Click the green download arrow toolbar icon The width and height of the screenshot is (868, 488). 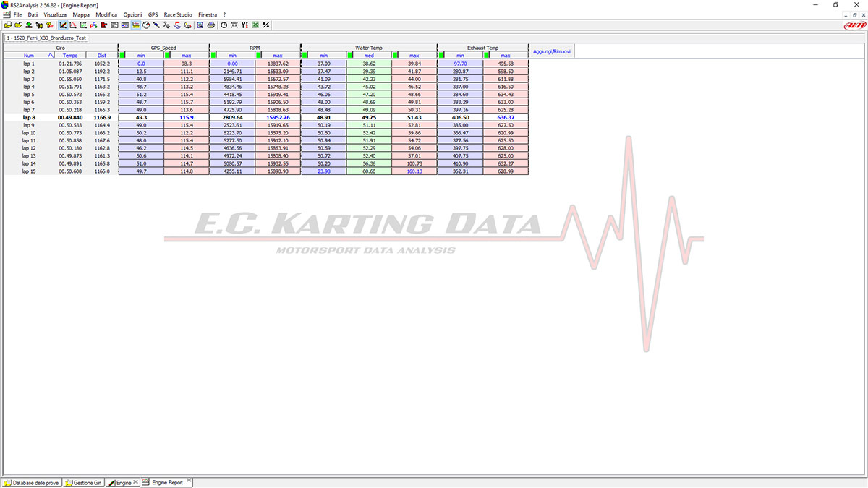point(29,25)
